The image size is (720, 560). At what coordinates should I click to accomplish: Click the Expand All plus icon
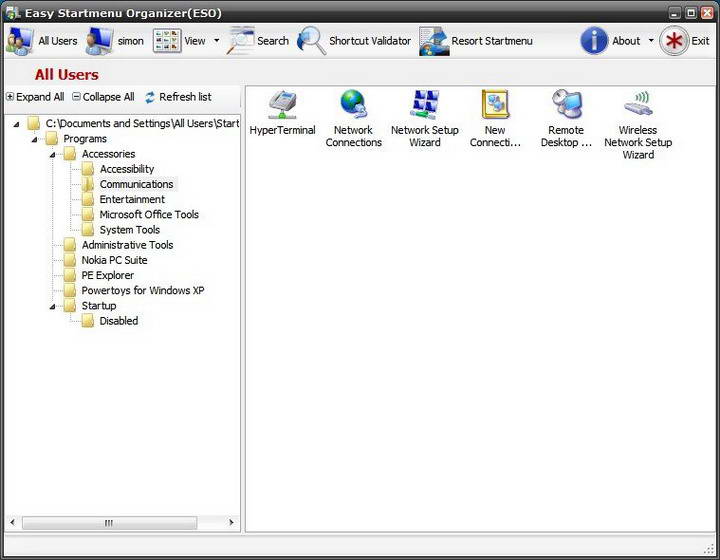point(10,96)
